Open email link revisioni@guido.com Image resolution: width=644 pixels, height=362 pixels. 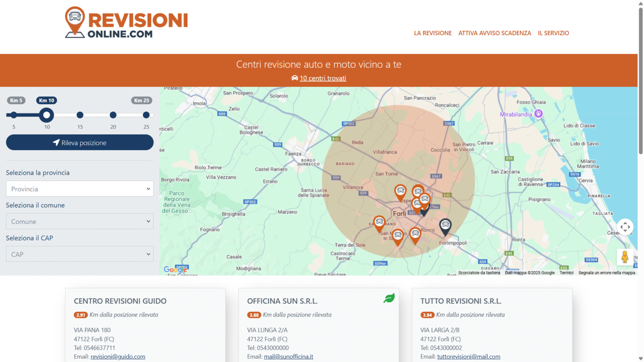[118, 357]
